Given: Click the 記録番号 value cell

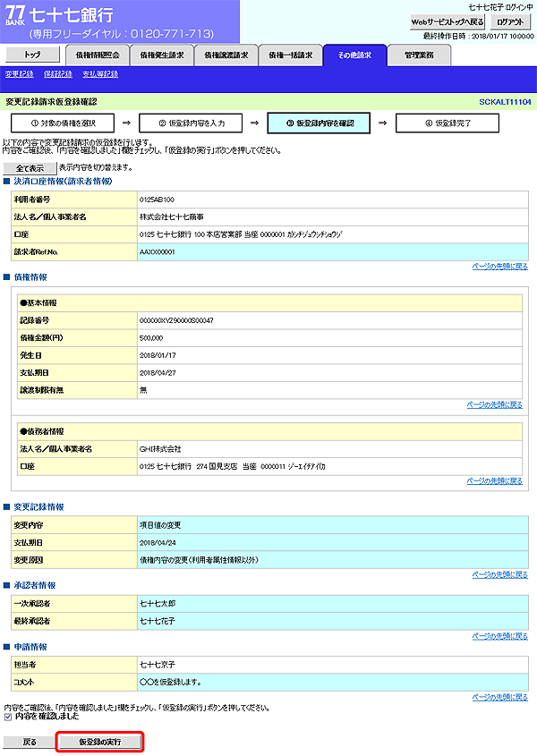Looking at the screenshot, I should point(329,320).
